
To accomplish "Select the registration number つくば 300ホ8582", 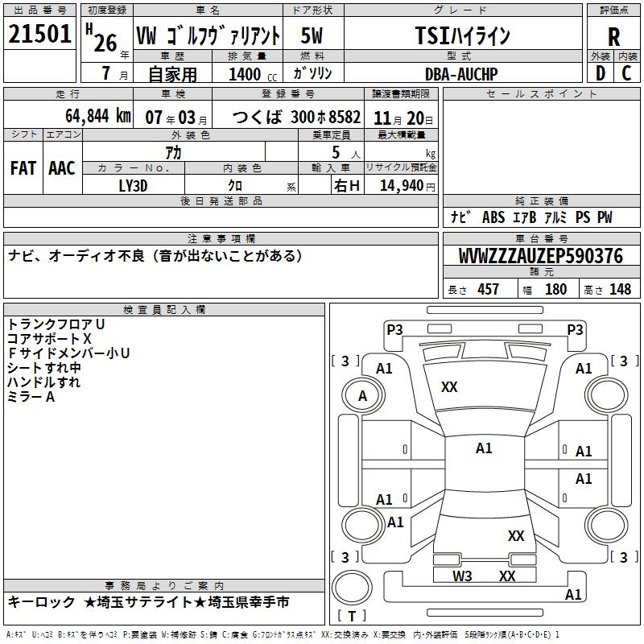I will (296, 117).
